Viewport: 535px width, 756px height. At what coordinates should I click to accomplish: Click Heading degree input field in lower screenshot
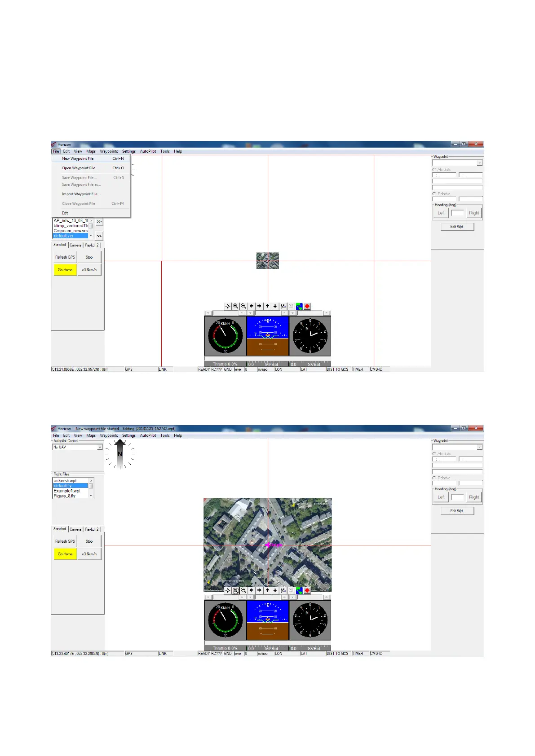[x=457, y=497]
